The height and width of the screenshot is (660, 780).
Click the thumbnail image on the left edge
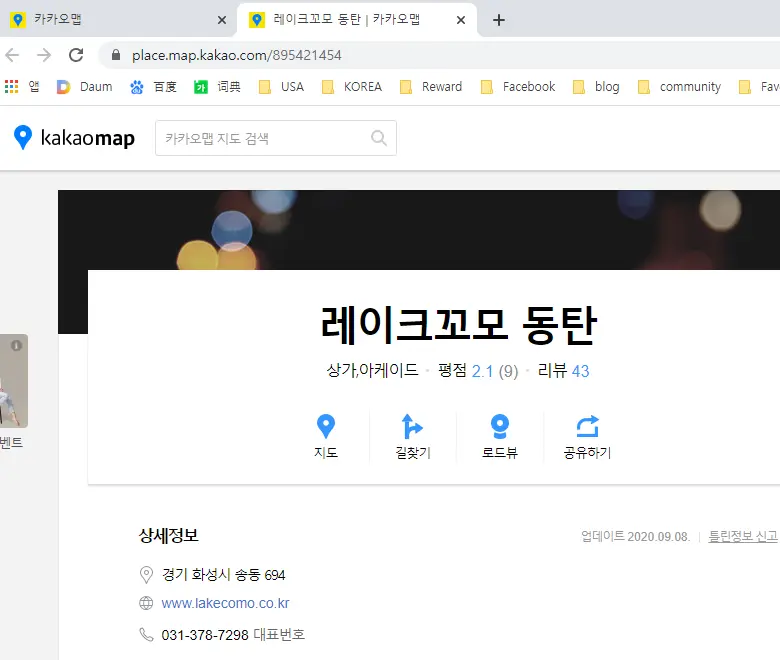click(x=14, y=381)
